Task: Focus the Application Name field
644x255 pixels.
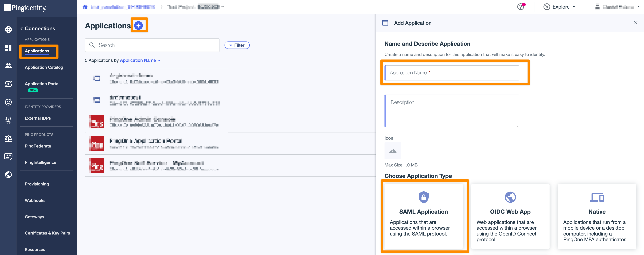Action: (x=452, y=73)
